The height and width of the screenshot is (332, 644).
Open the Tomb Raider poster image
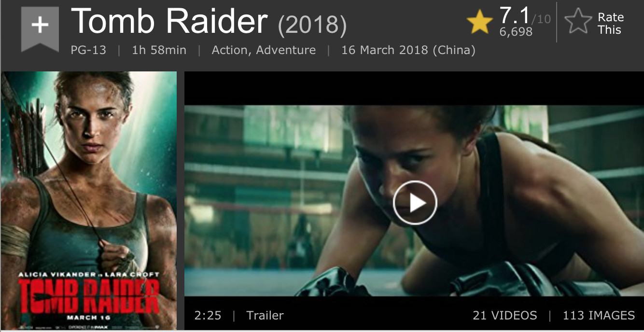[89, 200]
